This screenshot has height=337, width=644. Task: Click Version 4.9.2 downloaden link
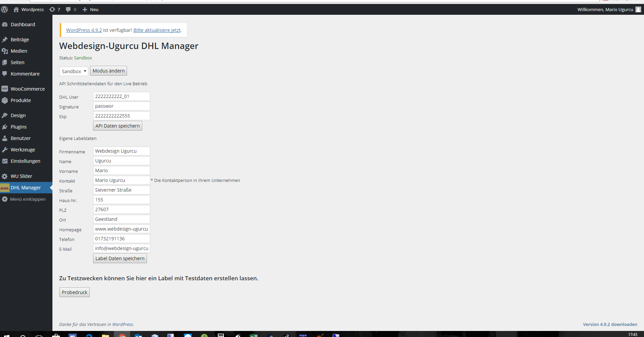click(x=610, y=324)
